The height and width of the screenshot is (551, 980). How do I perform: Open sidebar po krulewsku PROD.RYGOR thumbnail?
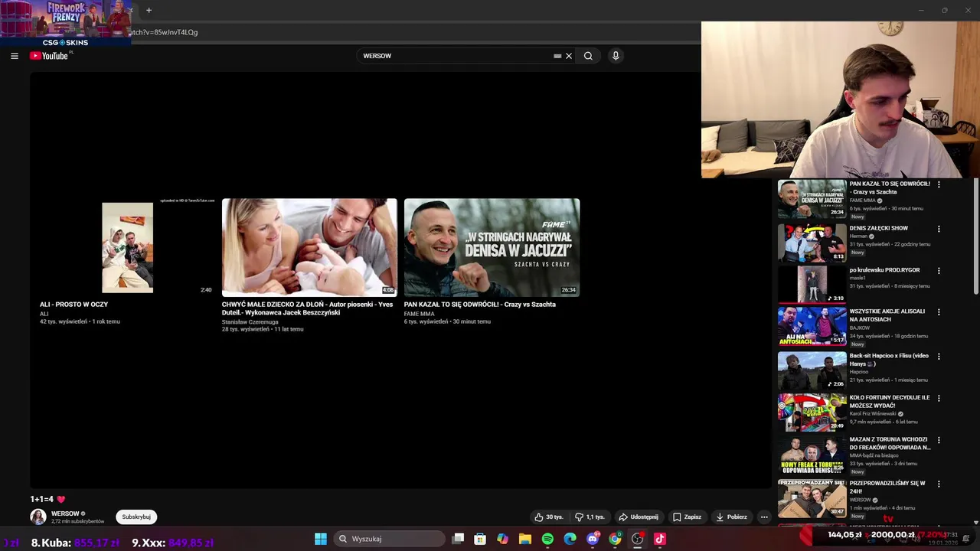812,285
